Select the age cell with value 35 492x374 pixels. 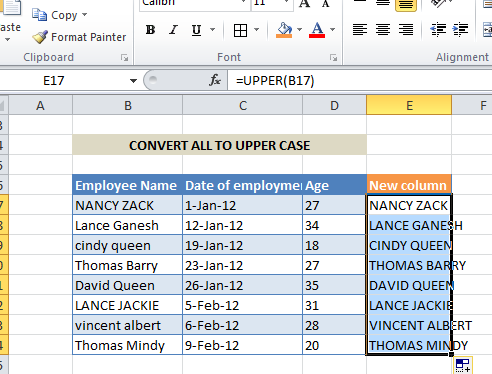[x=334, y=285]
